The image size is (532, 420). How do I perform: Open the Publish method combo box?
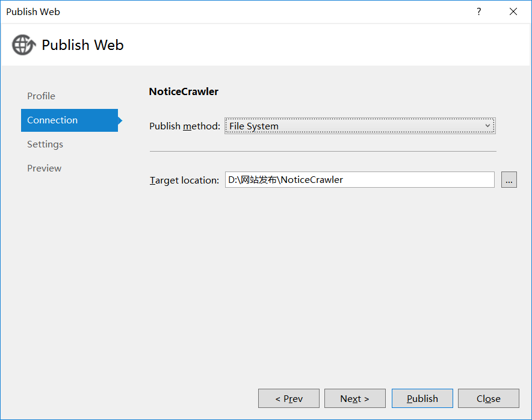[355, 126]
